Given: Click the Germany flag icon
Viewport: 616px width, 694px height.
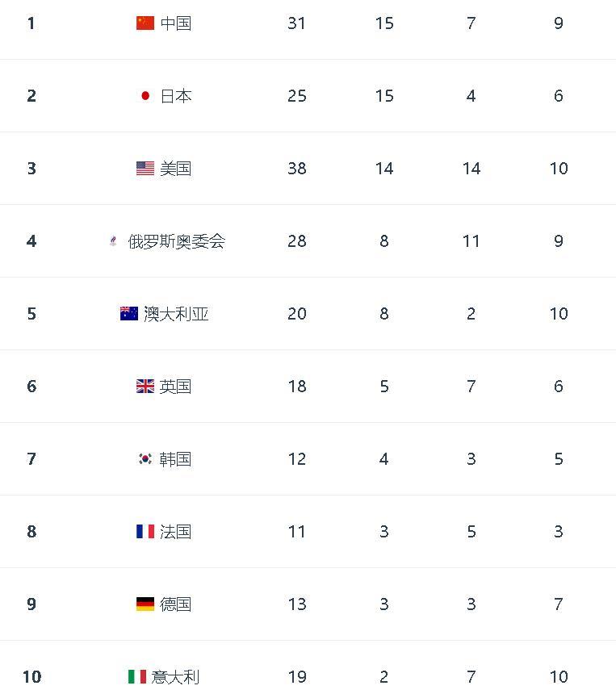Looking at the screenshot, I should [x=145, y=604].
